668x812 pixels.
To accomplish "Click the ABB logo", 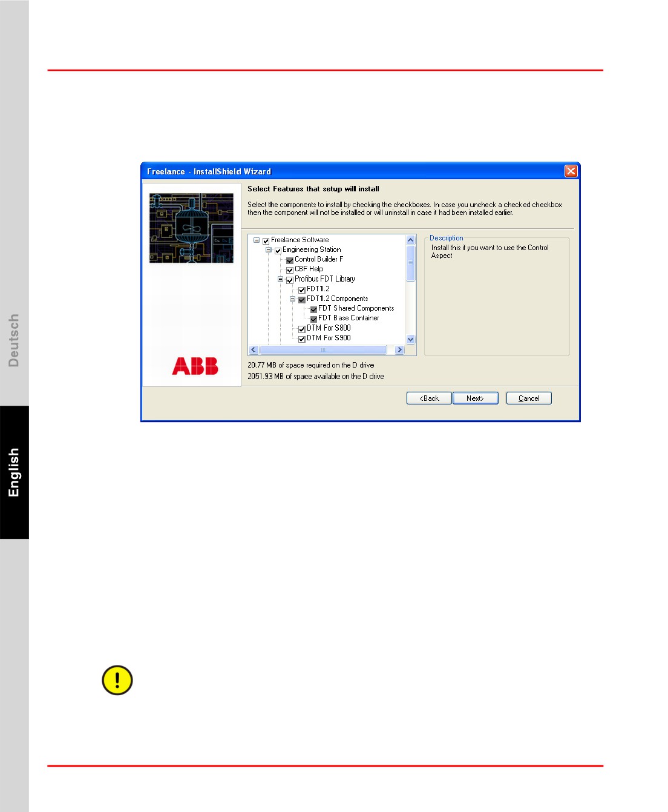I will pos(195,366).
